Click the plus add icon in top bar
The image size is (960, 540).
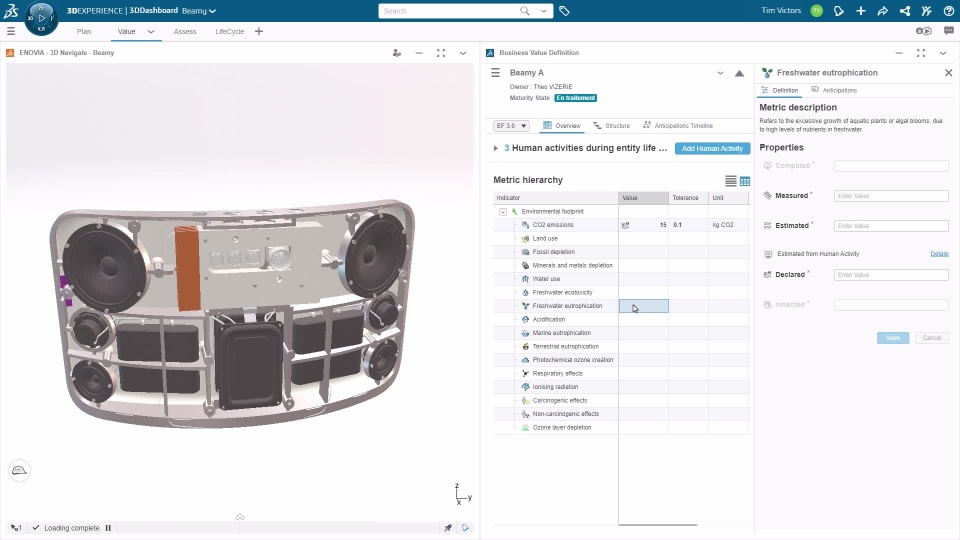coord(861,11)
